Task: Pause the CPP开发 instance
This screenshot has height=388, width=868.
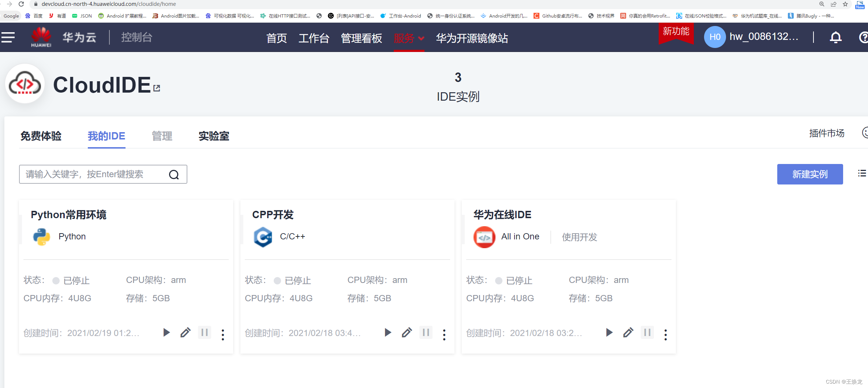Action: point(426,332)
